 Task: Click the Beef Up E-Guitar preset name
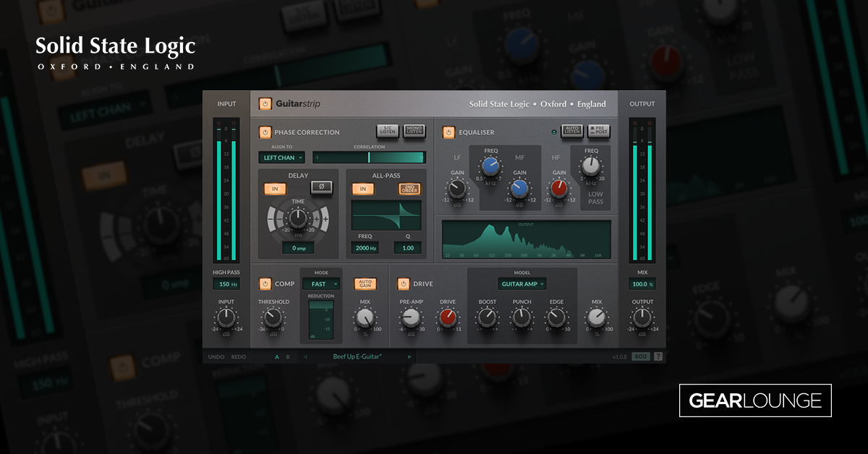click(357, 356)
